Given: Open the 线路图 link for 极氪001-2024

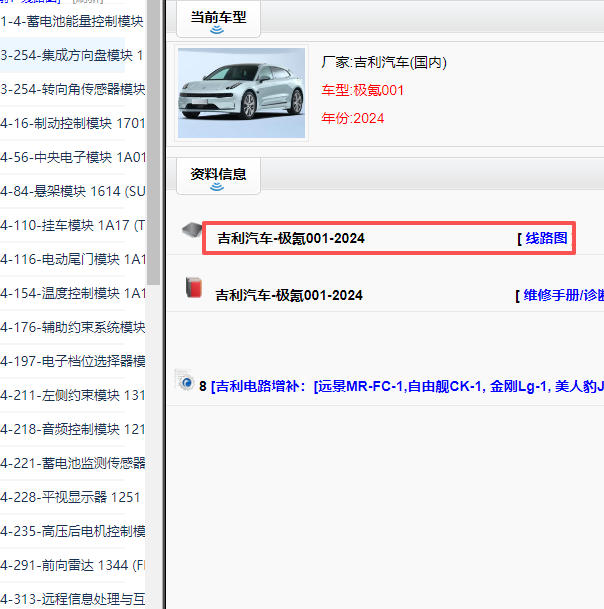Looking at the screenshot, I should pyautogui.click(x=546, y=238).
